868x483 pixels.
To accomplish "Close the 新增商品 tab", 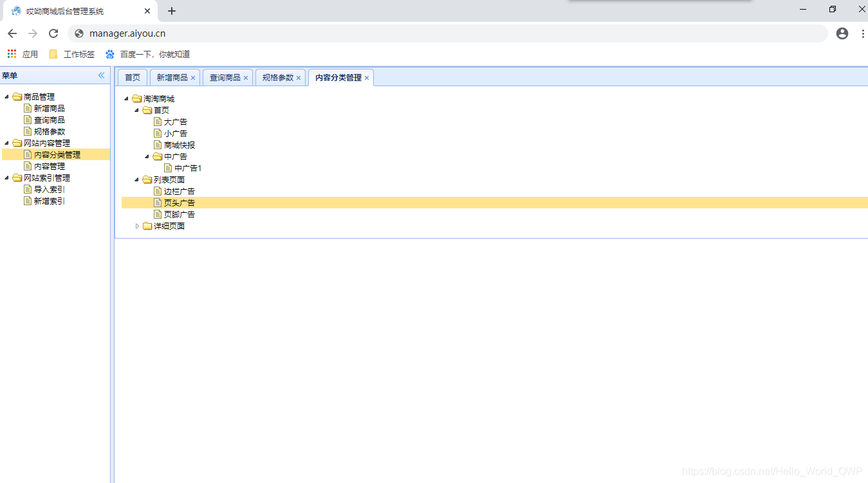I will 193,78.
